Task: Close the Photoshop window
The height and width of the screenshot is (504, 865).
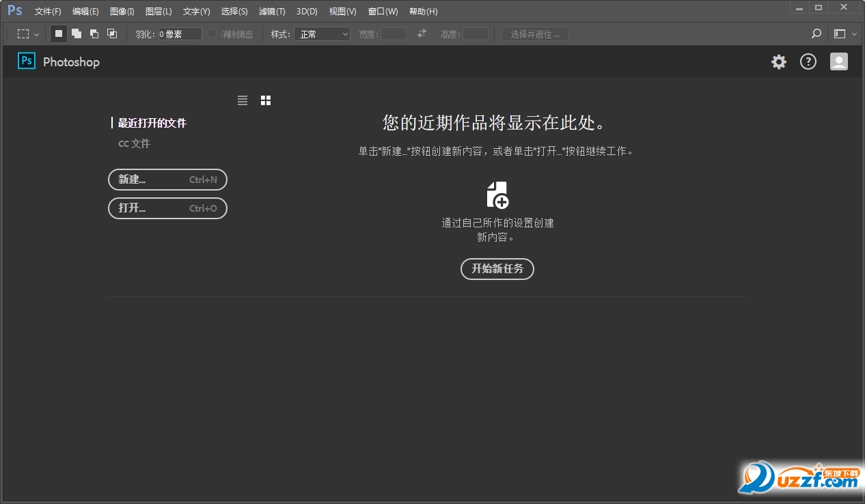Action: coord(845,8)
